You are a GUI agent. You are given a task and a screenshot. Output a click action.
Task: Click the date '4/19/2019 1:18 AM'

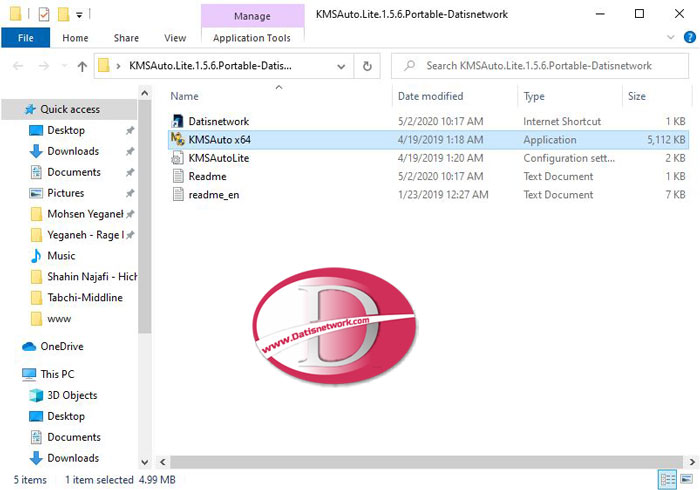coord(440,140)
